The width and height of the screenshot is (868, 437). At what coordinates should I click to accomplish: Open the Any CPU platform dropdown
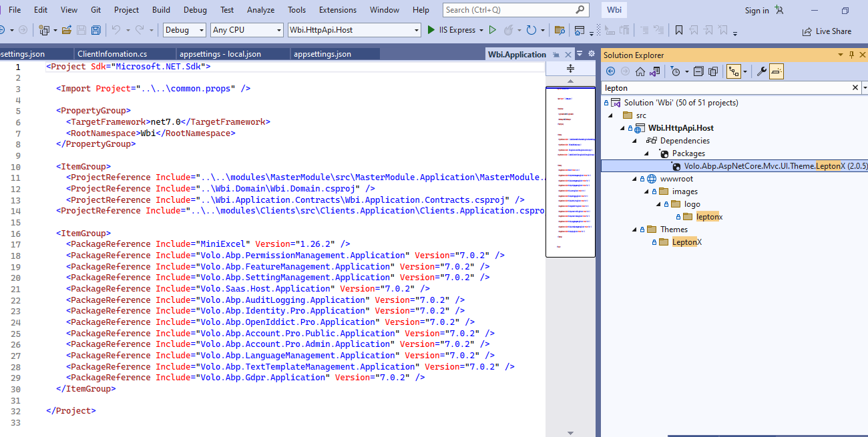point(246,30)
